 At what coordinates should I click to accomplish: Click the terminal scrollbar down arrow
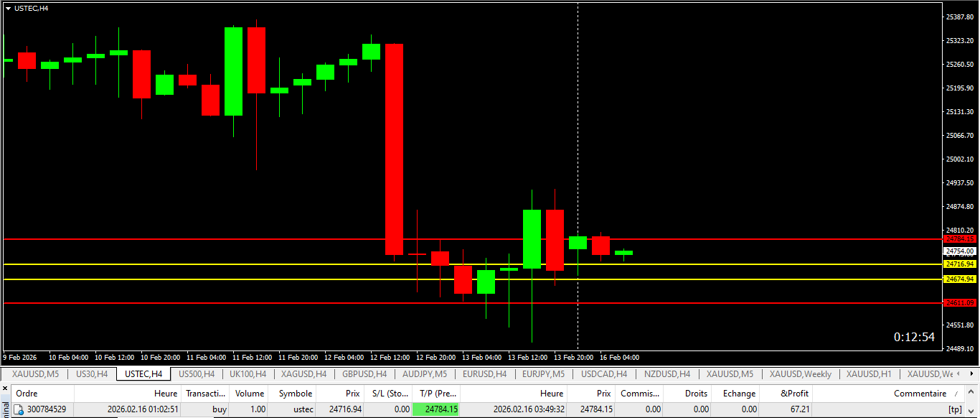972,412
